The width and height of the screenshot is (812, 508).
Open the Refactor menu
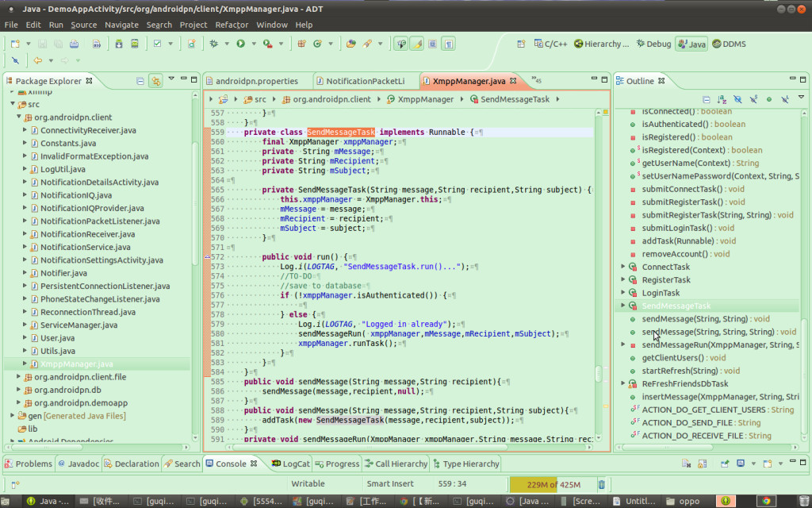tap(232, 25)
